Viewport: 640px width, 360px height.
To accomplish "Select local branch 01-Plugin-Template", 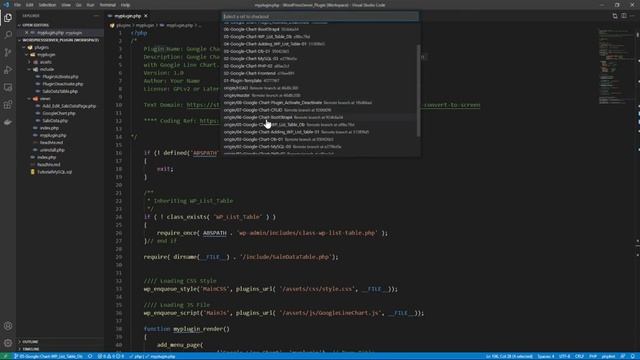I will (320, 81).
